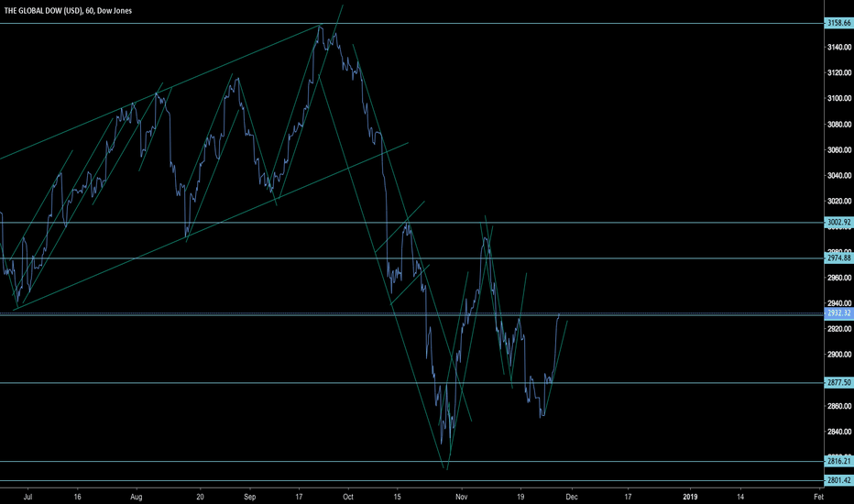Select the 3158.66 price level label

[838, 23]
